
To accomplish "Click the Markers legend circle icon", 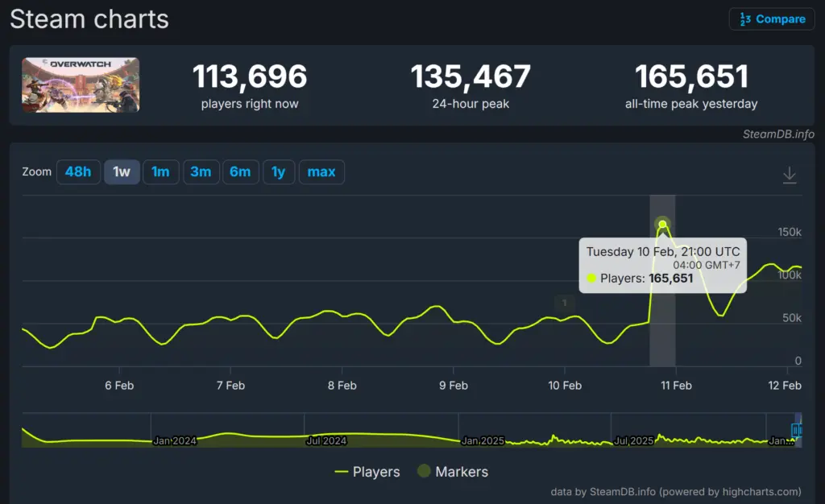I will [424, 472].
